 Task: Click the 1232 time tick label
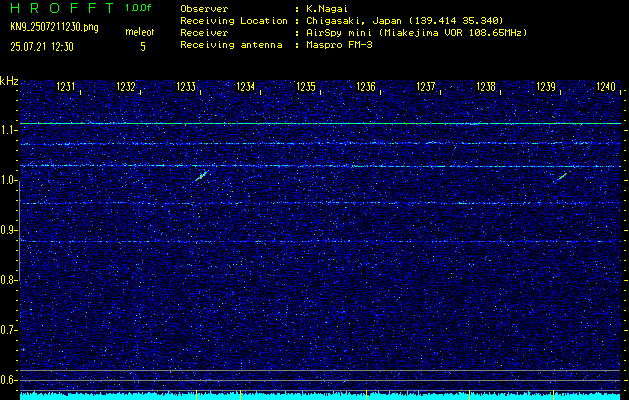tap(126, 87)
